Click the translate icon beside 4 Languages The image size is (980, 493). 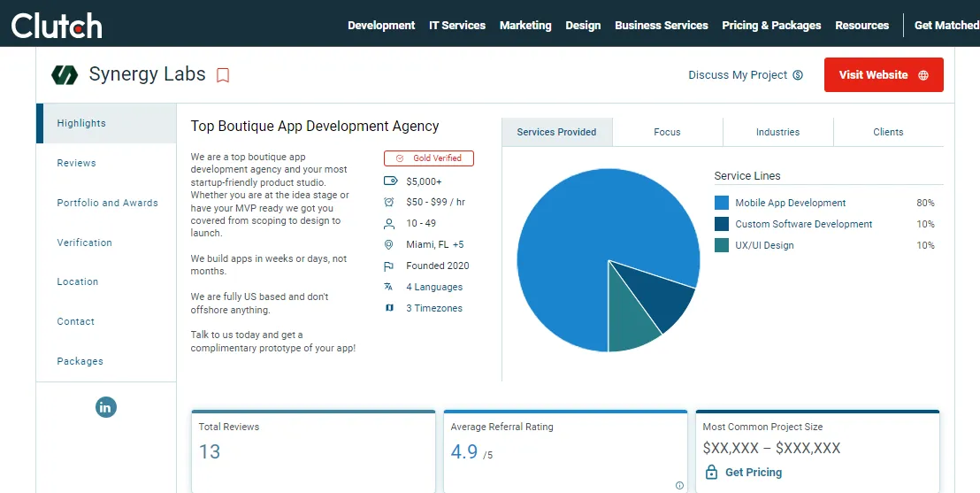tap(389, 287)
